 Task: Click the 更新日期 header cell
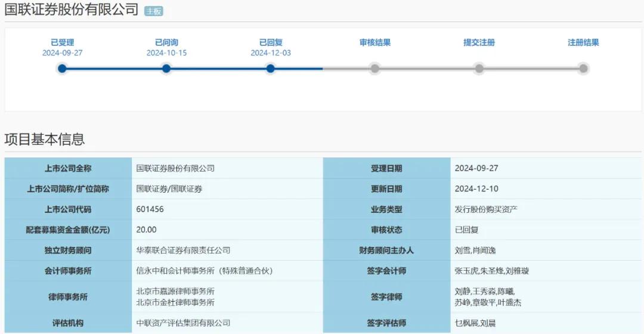(386, 189)
